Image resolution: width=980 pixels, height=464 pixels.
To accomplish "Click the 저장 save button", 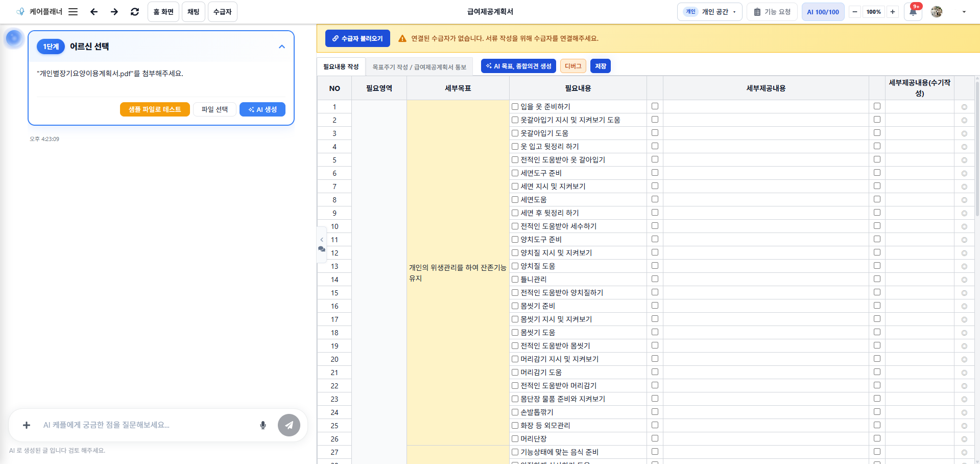I will pos(601,66).
